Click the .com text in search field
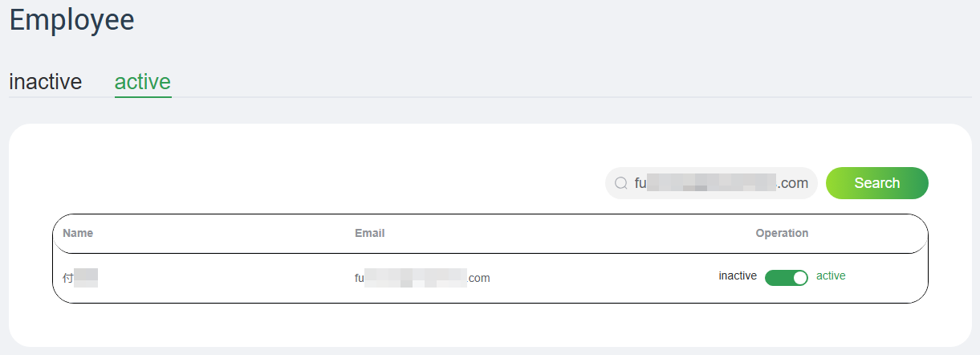Screen dimensions: 980x355 tap(793, 183)
